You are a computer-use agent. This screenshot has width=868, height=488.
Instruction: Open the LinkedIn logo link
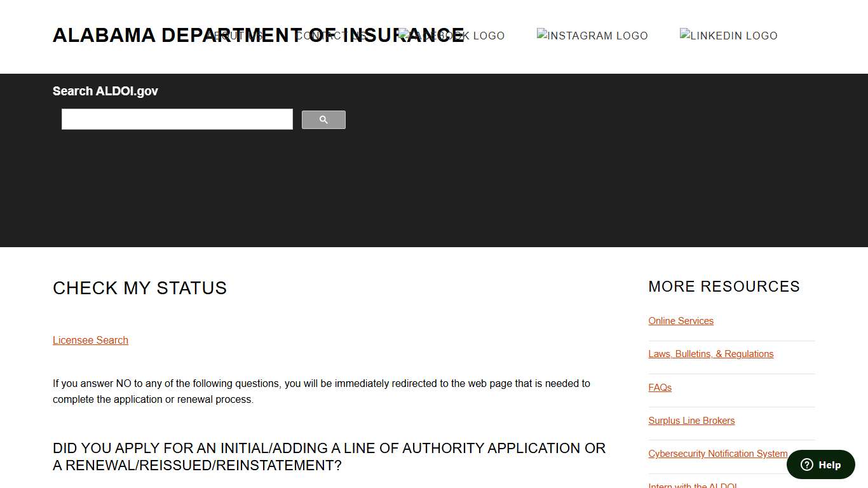(729, 36)
